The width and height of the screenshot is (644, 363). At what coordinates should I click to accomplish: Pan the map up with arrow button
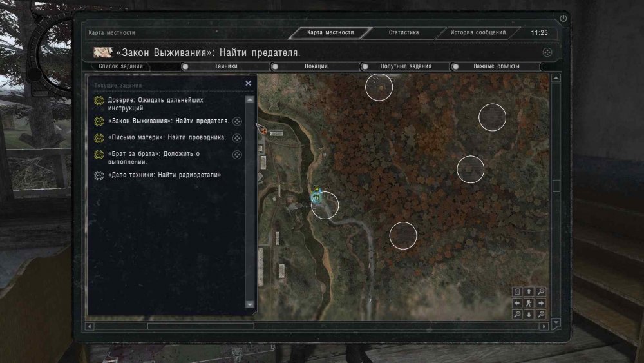529,291
